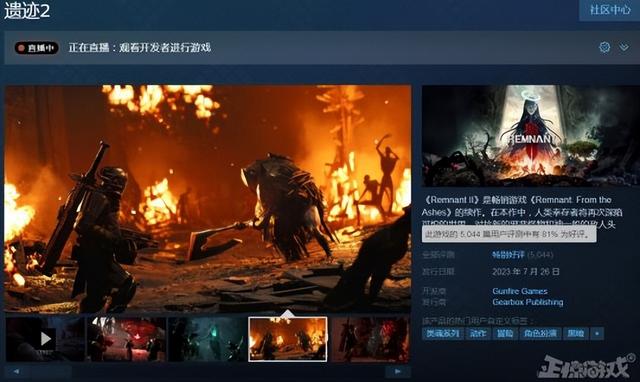Select the highlighted fire battle thumbnail

pyautogui.click(x=288, y=339)
